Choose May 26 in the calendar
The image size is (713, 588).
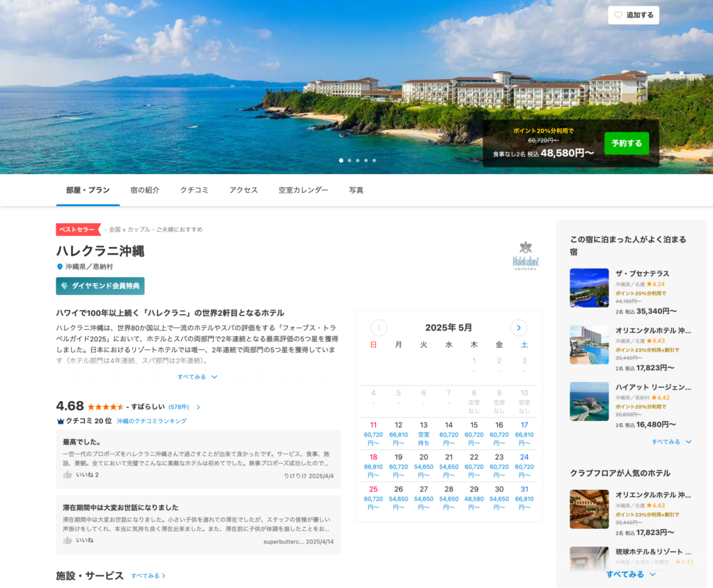point(398,498)
